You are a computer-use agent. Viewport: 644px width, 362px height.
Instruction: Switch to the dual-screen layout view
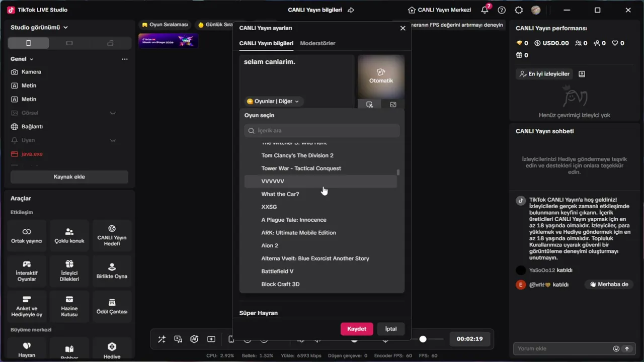tap(110, 43)
